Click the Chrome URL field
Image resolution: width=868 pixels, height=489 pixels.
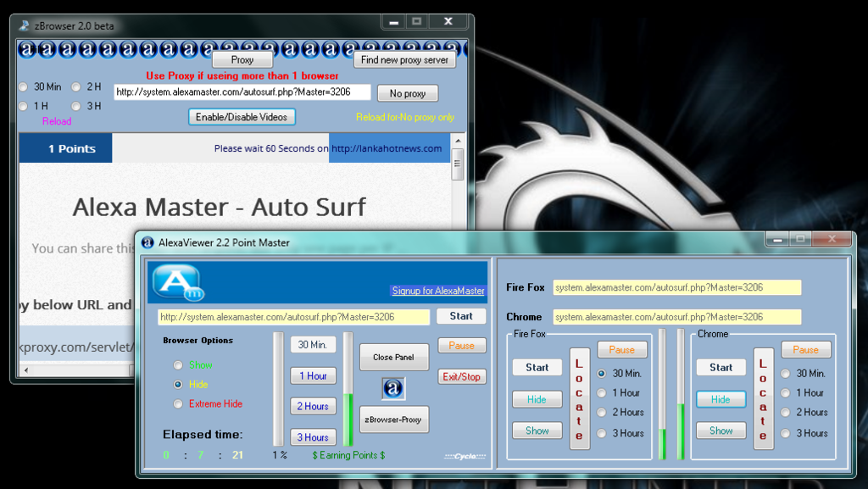[x=676, y=317]
